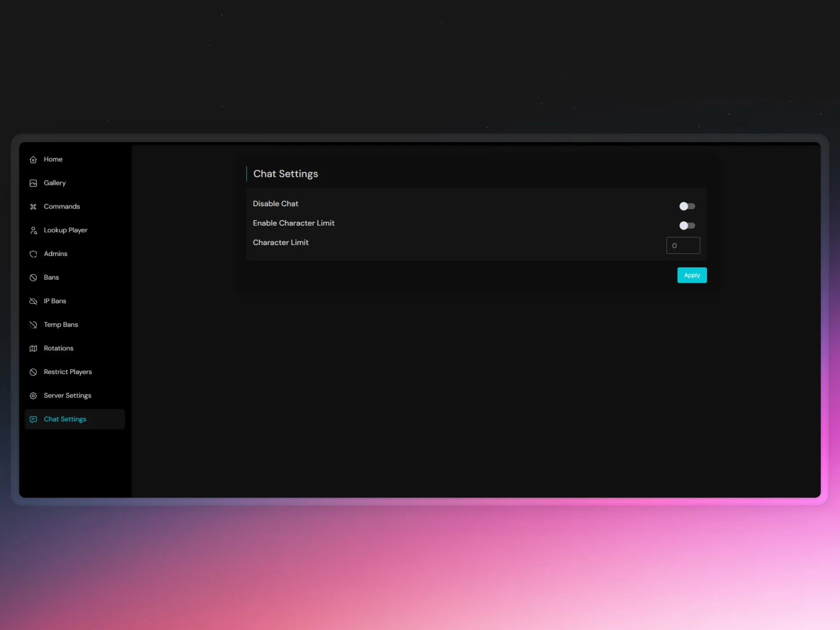Open Rotations via the map icon
840x630 pixels.
(34, 348)
